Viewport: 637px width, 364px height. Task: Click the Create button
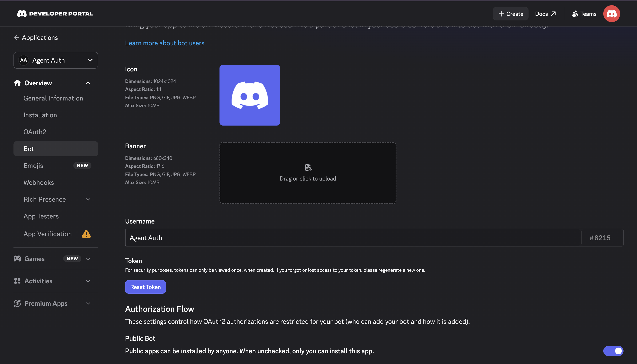[x=510, y=14]
